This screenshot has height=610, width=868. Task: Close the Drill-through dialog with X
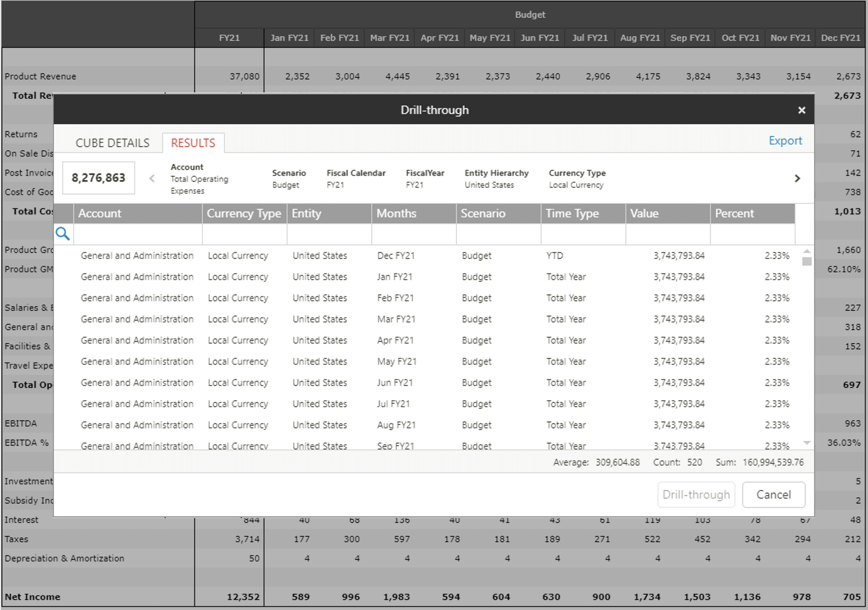pyautogui.click(x=801, y=110)
